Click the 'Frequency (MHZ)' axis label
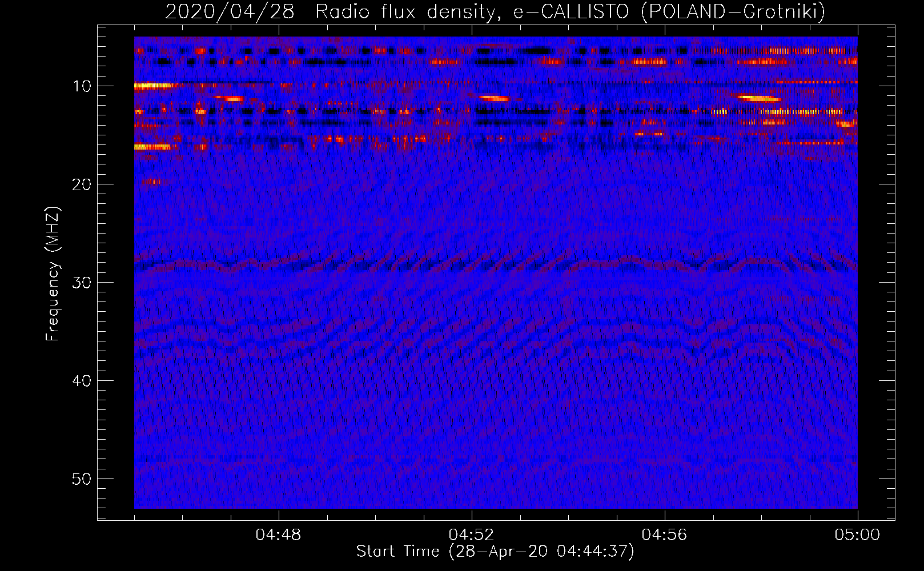The image size is (924, 571). pyautogui.click(x=53, y=274)
